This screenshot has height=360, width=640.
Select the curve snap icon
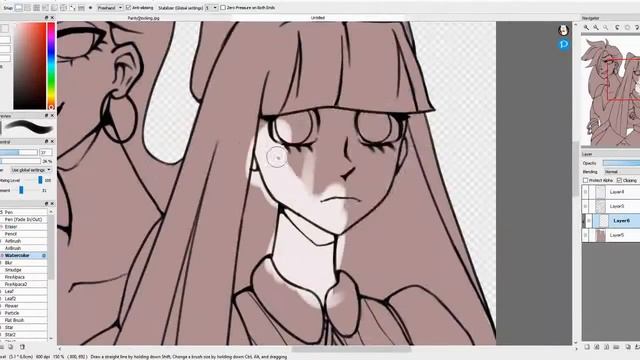[73, 7]
